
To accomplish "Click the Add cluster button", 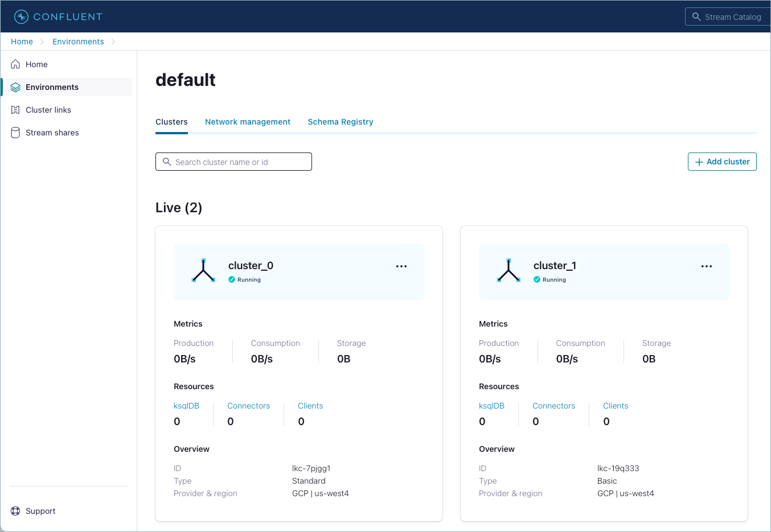I will coord(722,162).
